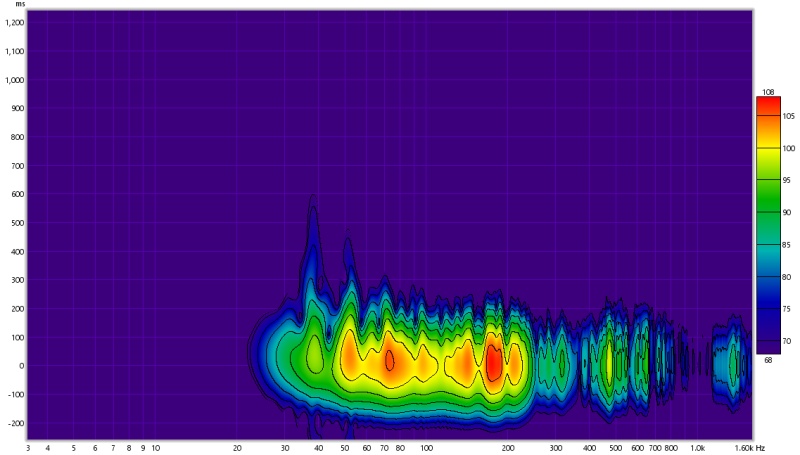Click the 1,200 label on the time axis
This screenshot has width=800, height=455.
(14, 22)
